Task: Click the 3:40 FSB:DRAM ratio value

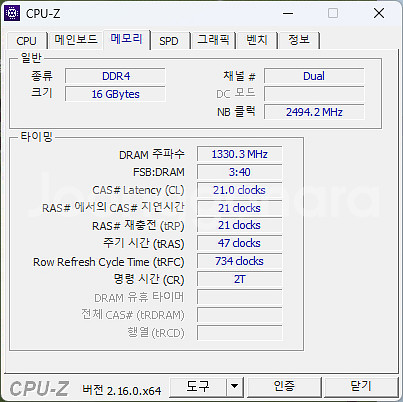Action: (x=239, y=172)
